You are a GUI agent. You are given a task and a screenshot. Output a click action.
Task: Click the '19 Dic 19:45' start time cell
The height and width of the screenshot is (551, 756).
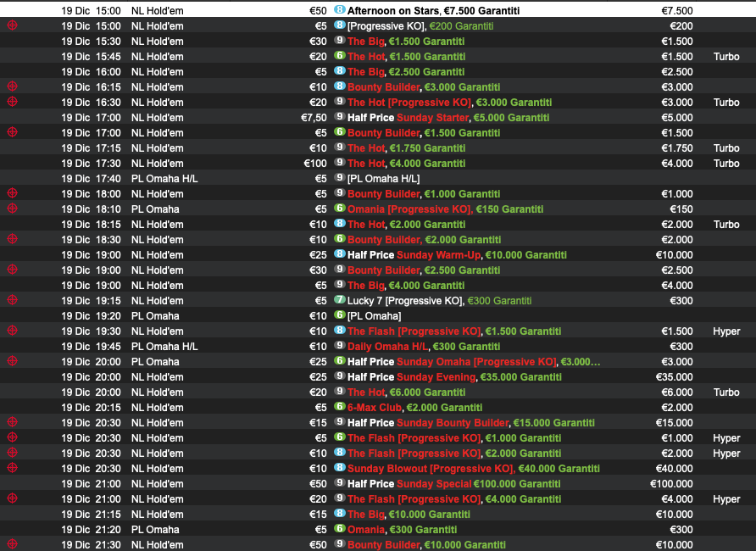pos(92,347)
